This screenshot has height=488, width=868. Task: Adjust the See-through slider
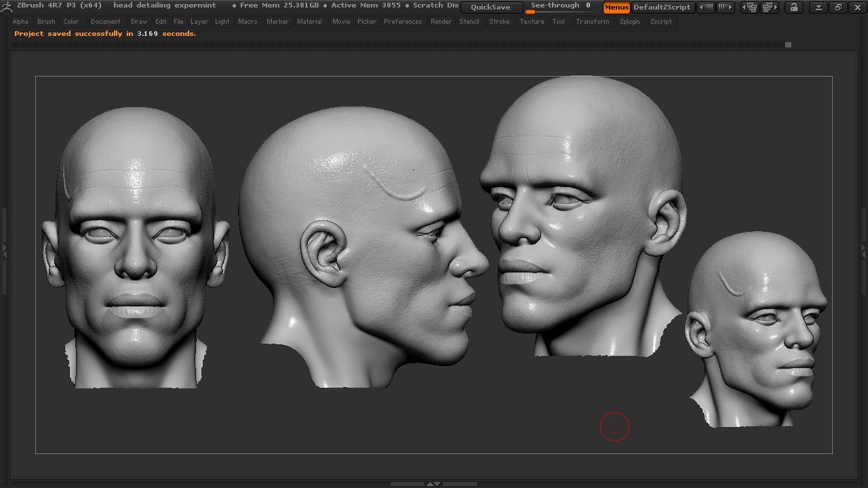[561, 7]
